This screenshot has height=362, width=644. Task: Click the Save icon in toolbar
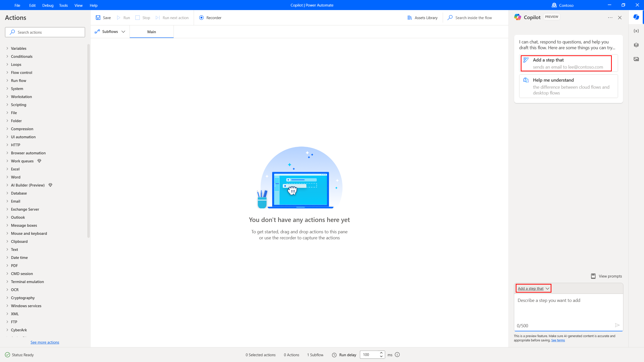tap(98, 18)
